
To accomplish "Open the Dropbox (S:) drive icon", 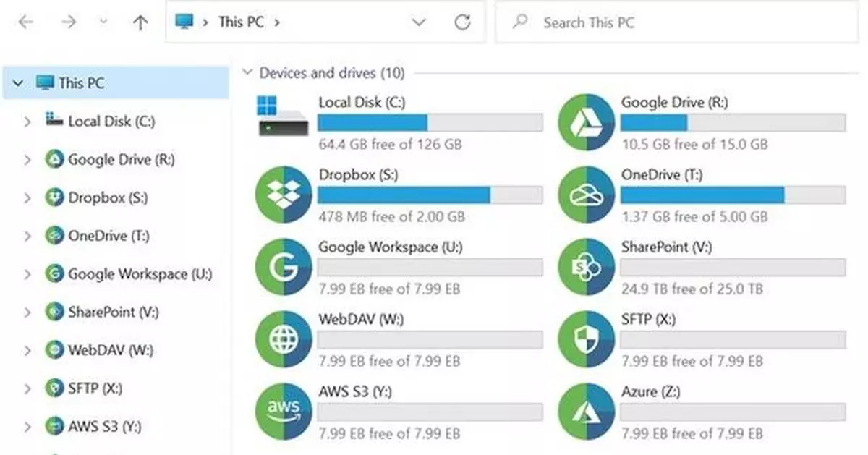I will click(283, 195).
